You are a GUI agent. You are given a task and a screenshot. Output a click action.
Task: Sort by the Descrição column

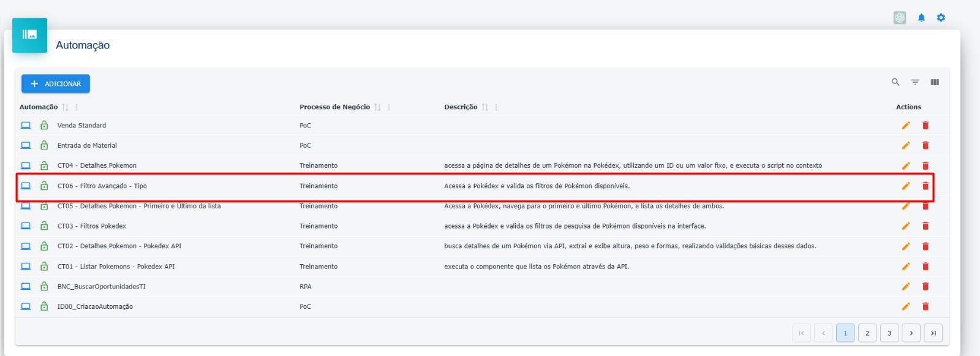click(x=485, y=107)
